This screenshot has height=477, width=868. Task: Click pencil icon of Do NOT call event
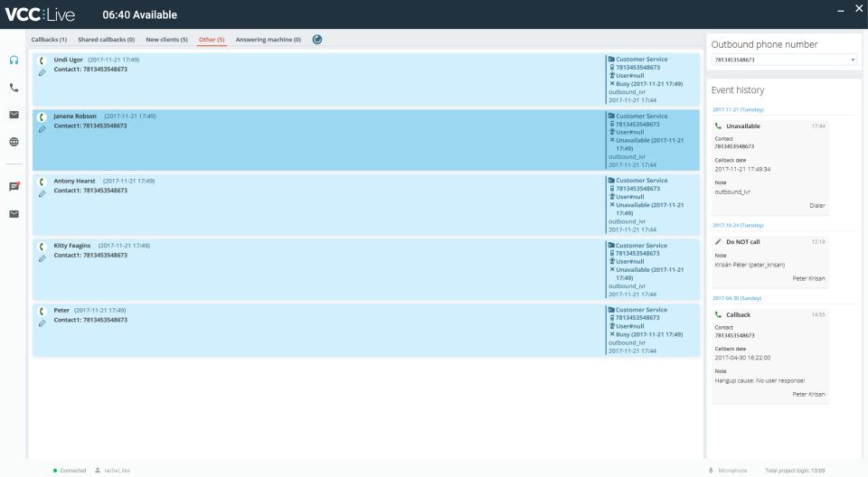click(718, 242)
